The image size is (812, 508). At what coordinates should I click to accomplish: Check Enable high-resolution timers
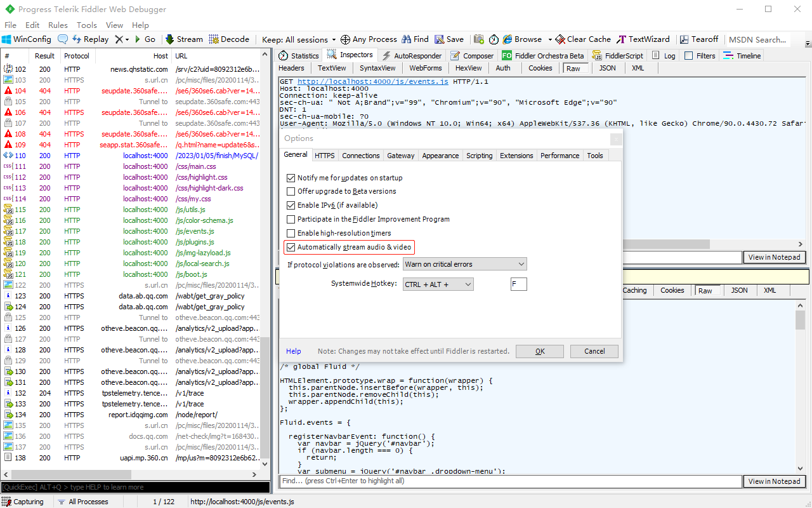(x=291, y=233)
